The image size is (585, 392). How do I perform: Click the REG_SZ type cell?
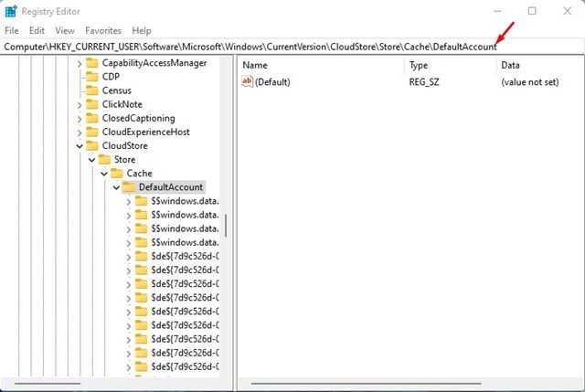(424, 82)
